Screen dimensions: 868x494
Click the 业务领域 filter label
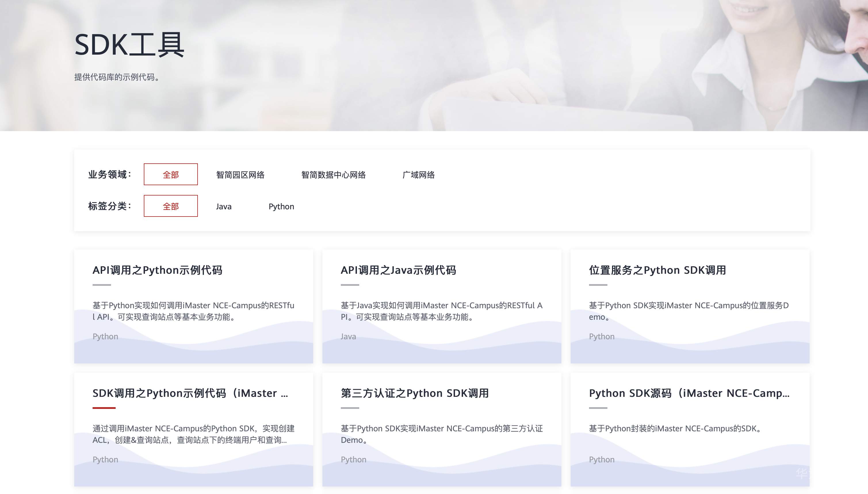coord(110,174)
